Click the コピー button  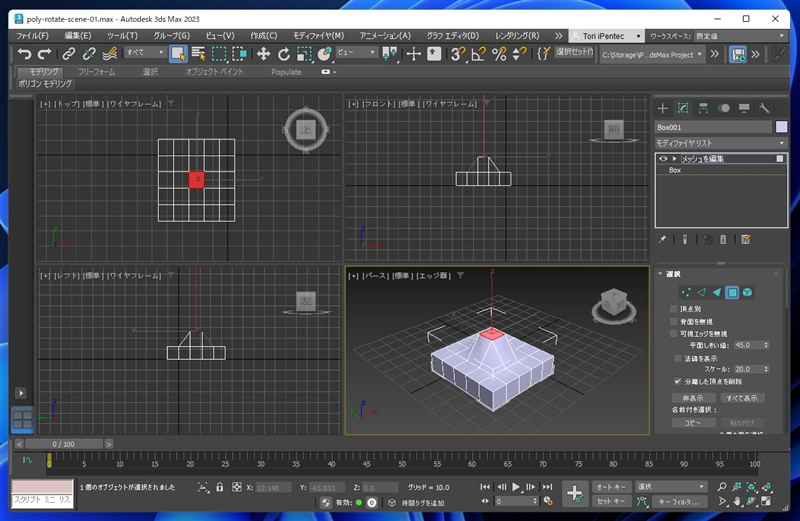pos(693,423)
